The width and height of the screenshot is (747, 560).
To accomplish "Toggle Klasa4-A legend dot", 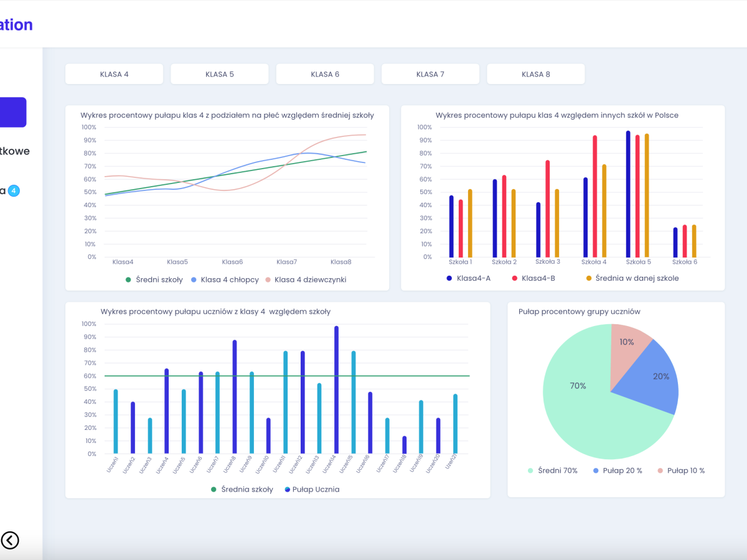I will point(449,278).
